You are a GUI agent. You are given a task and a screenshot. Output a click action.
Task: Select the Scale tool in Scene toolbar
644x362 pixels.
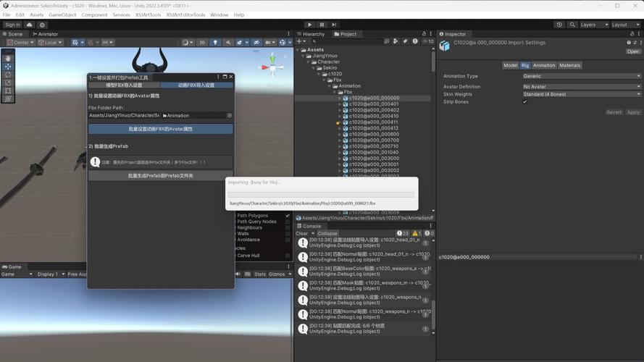pos(8,83)
